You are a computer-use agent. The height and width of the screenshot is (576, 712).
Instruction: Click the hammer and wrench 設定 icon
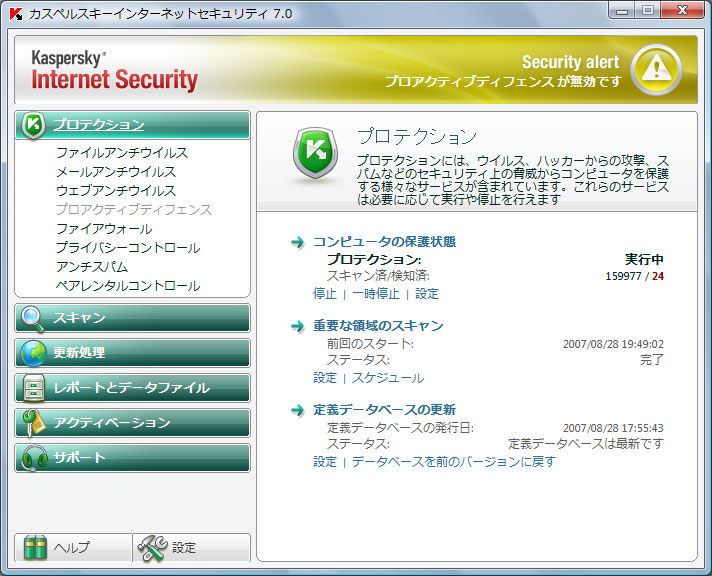[x=153, y=548]
